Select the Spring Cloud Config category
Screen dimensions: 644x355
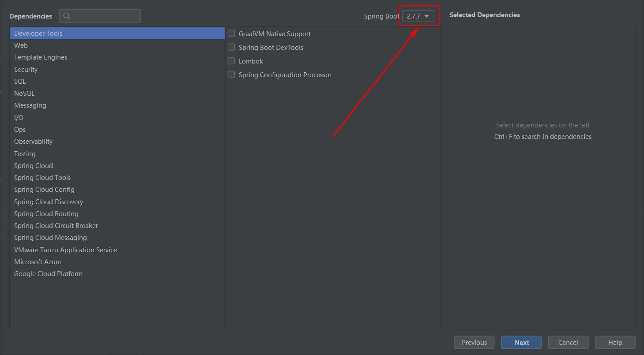click(117, 190)
